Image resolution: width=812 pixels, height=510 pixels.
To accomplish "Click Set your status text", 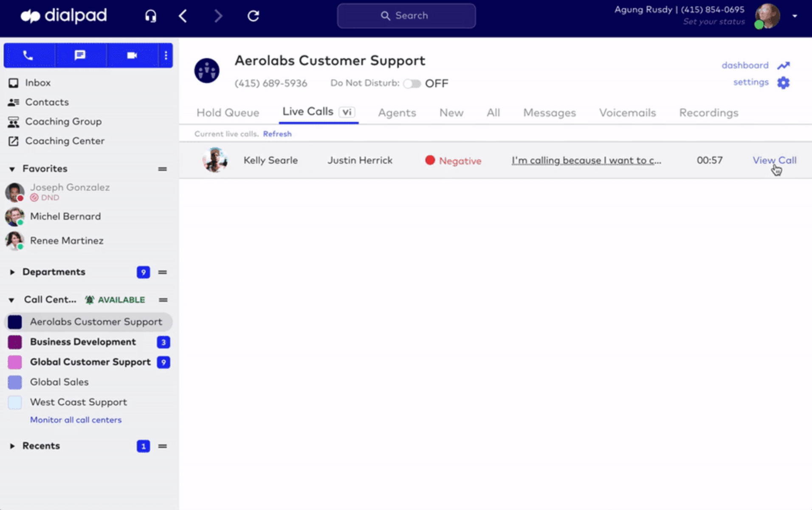I will pyautogui.click(x=714, y=22).
